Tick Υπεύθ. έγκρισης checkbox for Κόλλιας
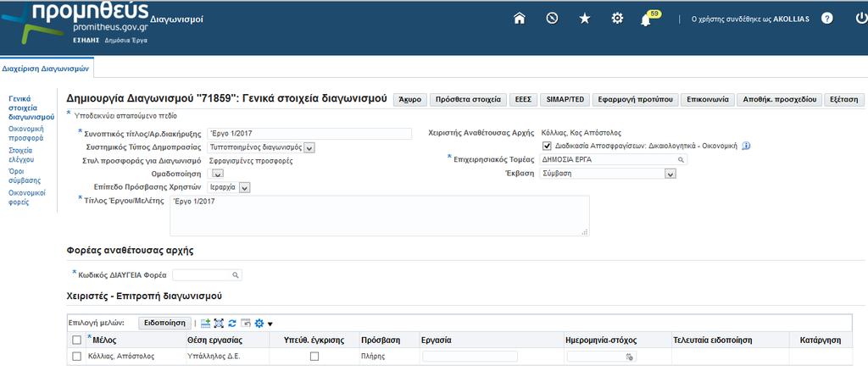Viewport: 868px width, 371px height. (314, 357)
